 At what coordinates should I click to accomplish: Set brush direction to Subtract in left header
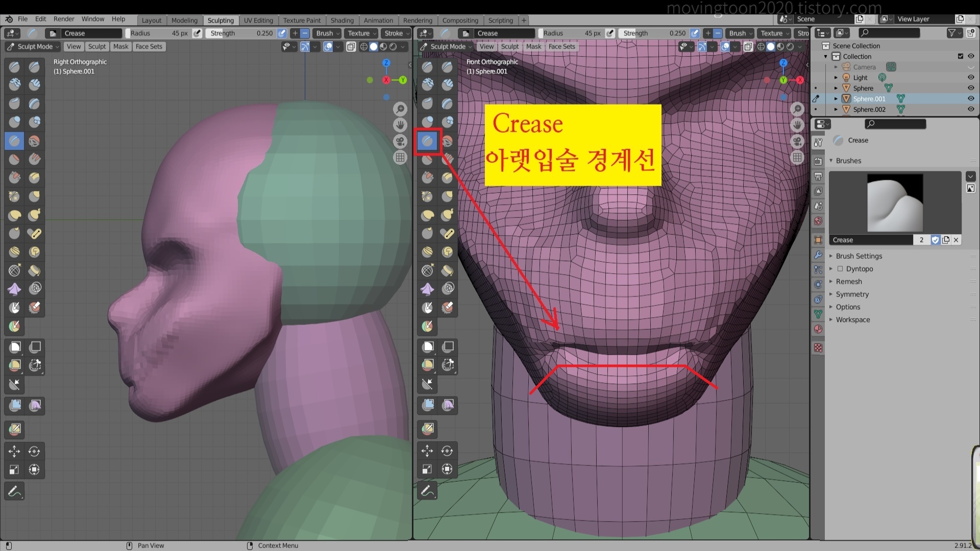pyautogui.click(x=305, y=33)
